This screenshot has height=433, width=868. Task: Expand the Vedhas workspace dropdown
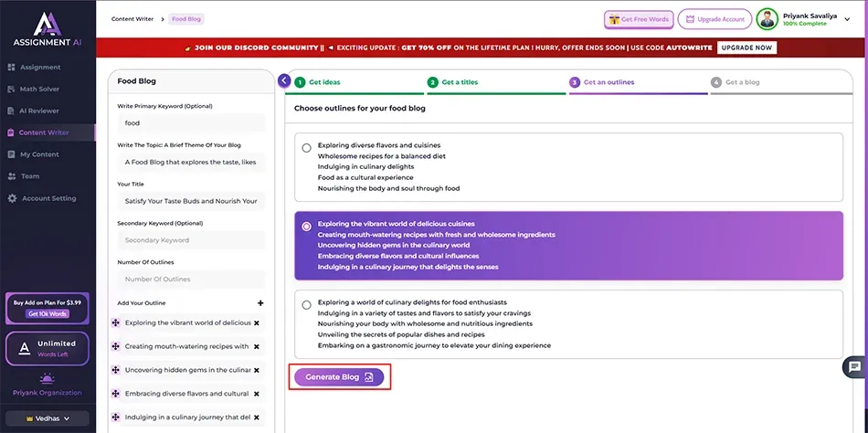point(47,417)
